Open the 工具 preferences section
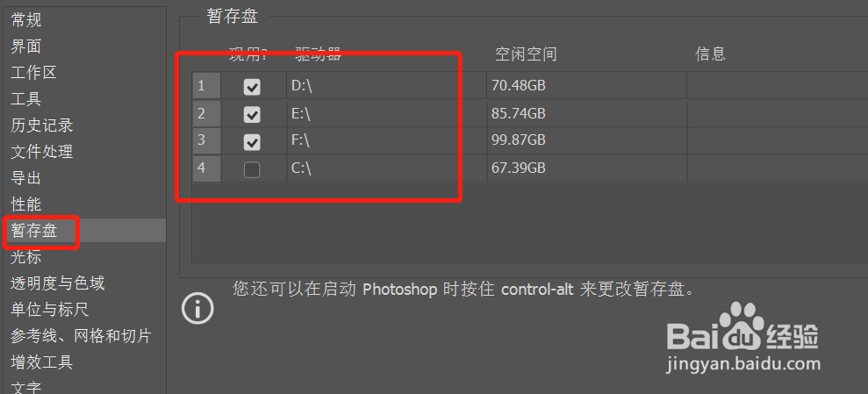The image size is (868, 394). click(x=26, y=99)
